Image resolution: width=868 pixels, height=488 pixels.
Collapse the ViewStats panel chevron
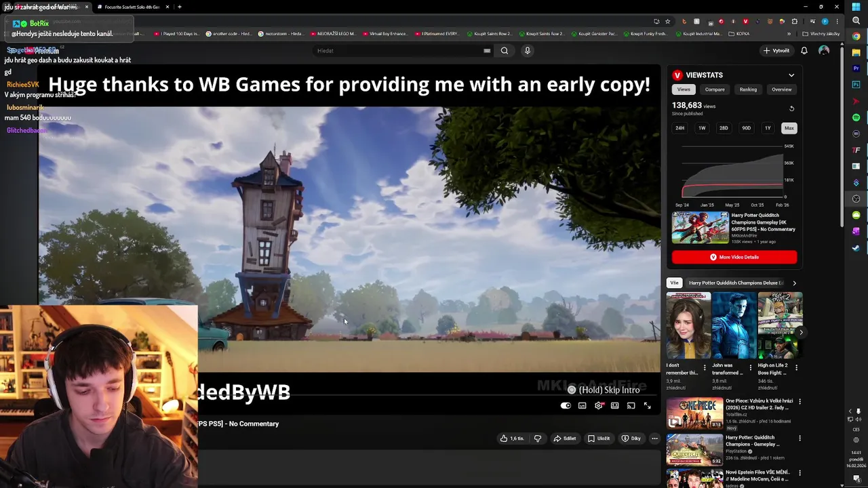[x=791, y=75]
